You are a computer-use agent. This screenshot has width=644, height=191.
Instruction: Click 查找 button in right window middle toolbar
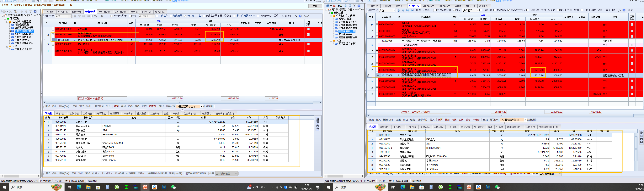(x=485, y=120)
